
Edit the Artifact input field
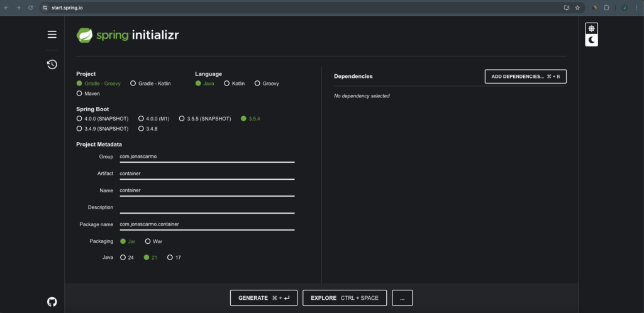(x=207, y=173)
